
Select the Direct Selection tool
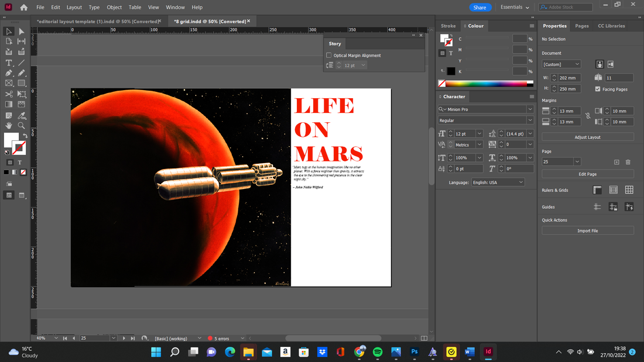coord(21,32)
